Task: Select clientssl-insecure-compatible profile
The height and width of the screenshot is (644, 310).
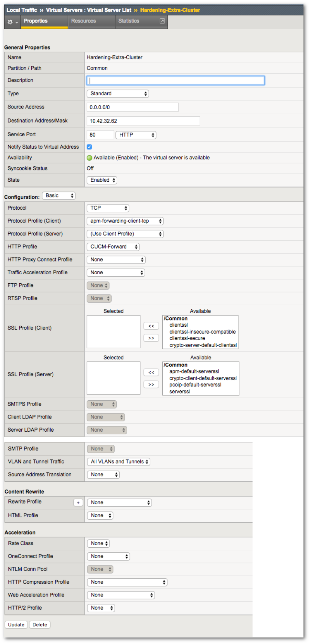Action: (x=202, y=332)
